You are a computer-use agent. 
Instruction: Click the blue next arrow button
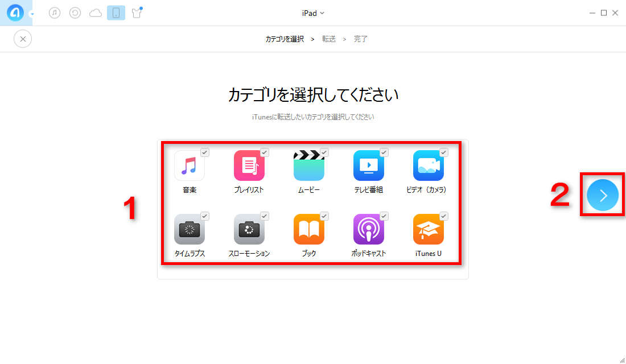(603, 195)
